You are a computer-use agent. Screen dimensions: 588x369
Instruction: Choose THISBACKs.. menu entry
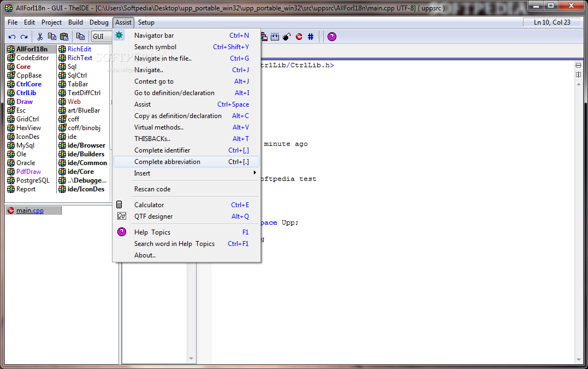(186, 138)
